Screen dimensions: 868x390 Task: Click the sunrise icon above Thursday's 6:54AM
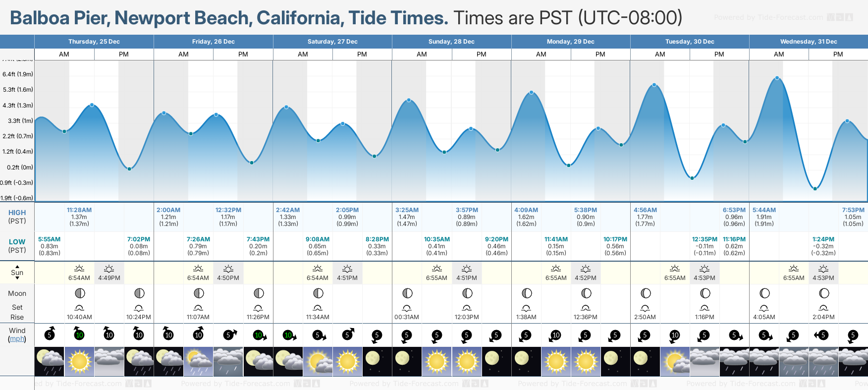(79, 269)
